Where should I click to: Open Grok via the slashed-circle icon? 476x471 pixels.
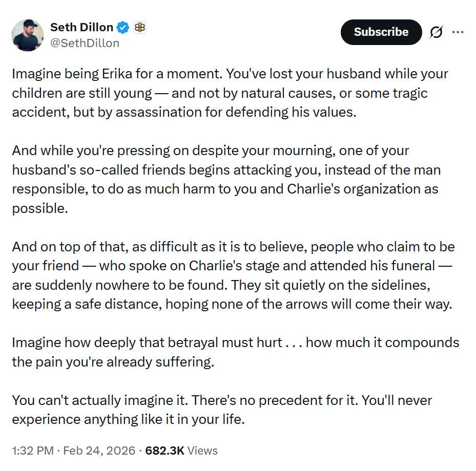pos(436,32)
